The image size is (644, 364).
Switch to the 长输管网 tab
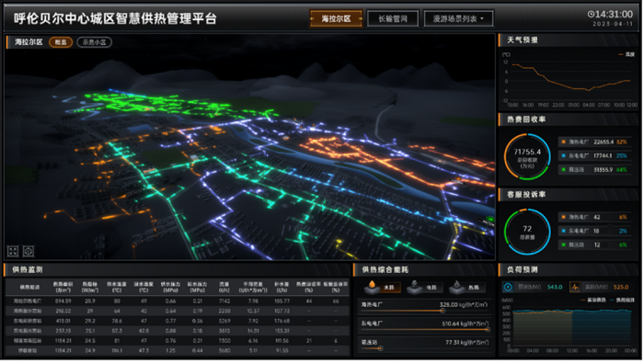[393, 19]
